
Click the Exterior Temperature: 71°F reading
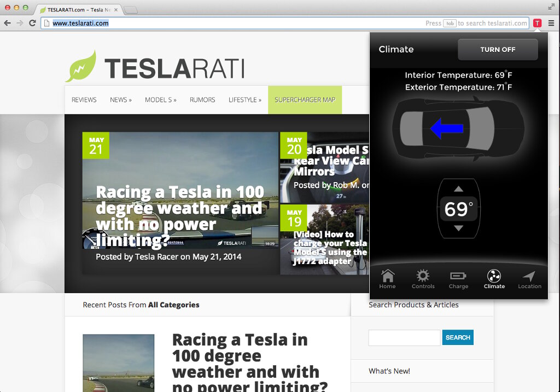(x=459, y=87)
